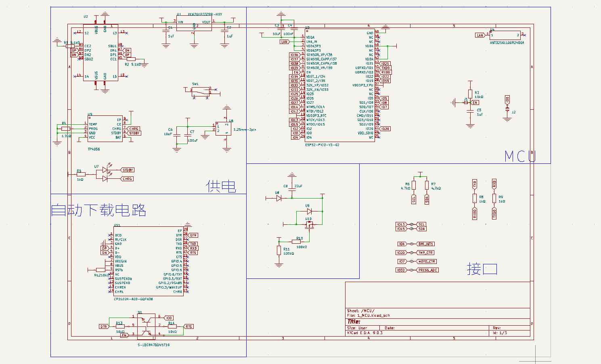This screenshot has height=364, width=601.
Task: Select the BMI_INT1 net label
Action: 425,244
